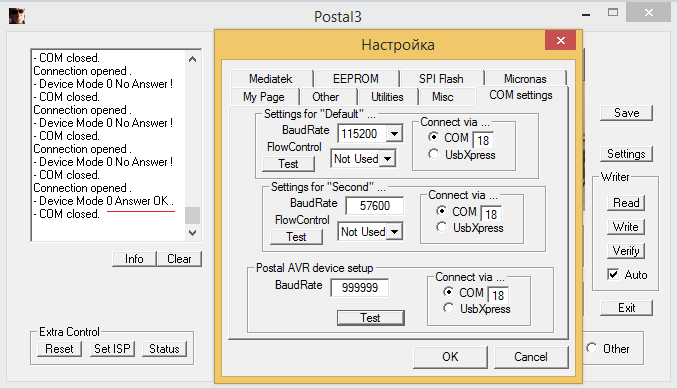Screen dimensions: 678x389
Task: Open the Micronas tab
Action: [x=525, y=79]
